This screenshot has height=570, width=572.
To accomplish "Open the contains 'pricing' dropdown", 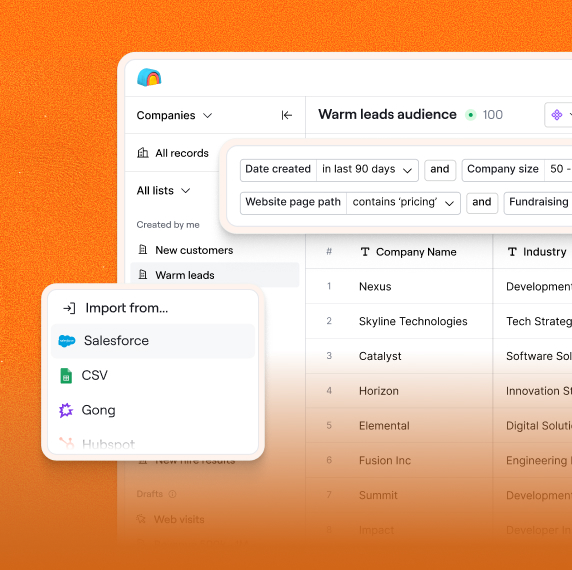I will coord(403,202).
